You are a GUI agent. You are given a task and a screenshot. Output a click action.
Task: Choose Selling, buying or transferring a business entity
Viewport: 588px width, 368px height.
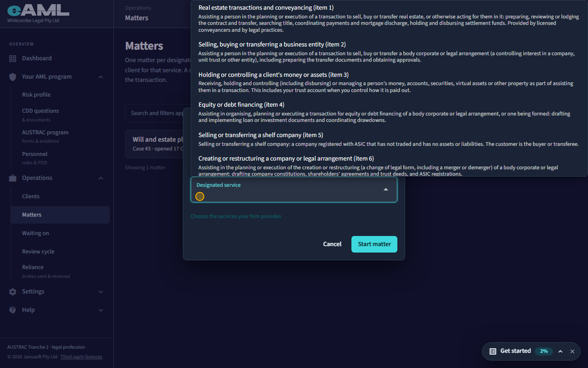pyautogui.click(x=389, y=52)
